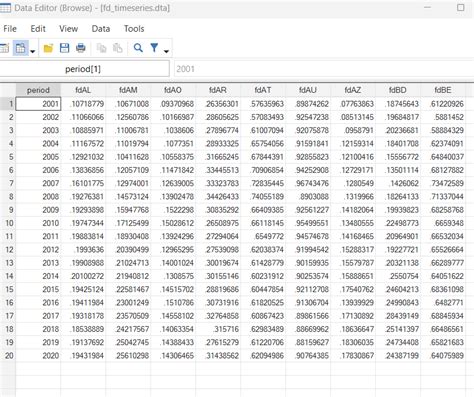Viewport: 474px width, 397px height.
Task: Select the fdAO column header
Action: 173,90
